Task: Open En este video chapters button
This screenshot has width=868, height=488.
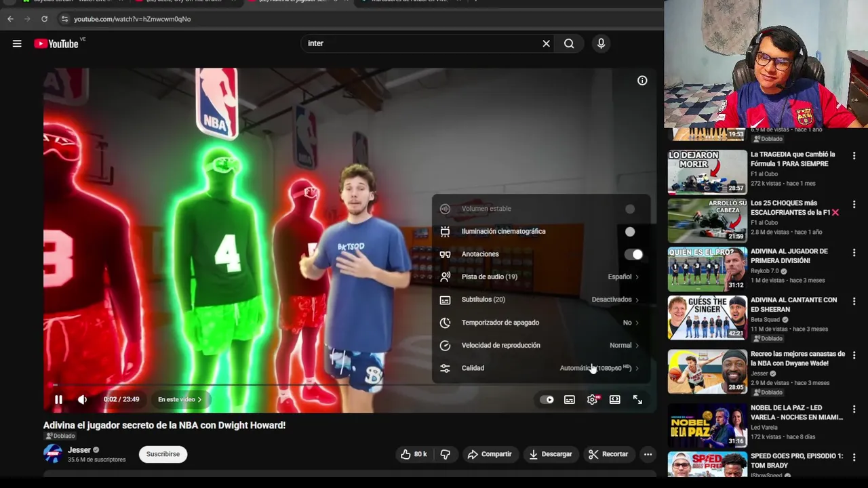Action: point(180,399)
